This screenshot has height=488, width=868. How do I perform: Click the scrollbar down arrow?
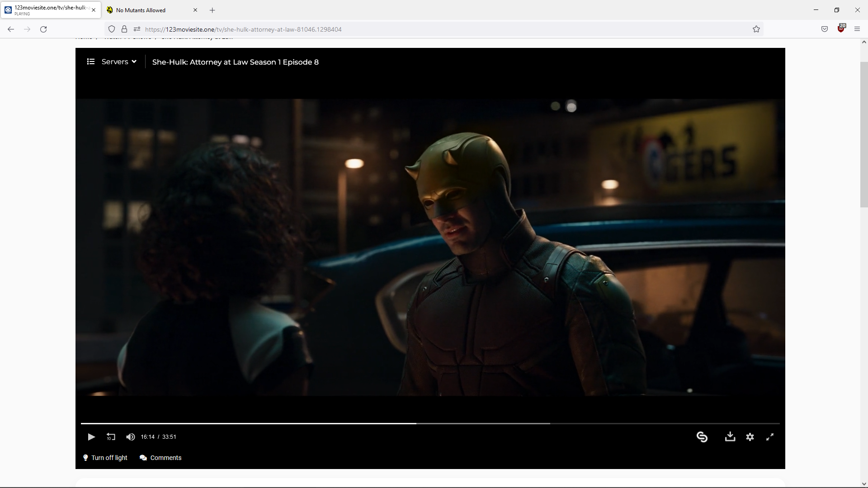pyautogui.click(x=864, y=484)
